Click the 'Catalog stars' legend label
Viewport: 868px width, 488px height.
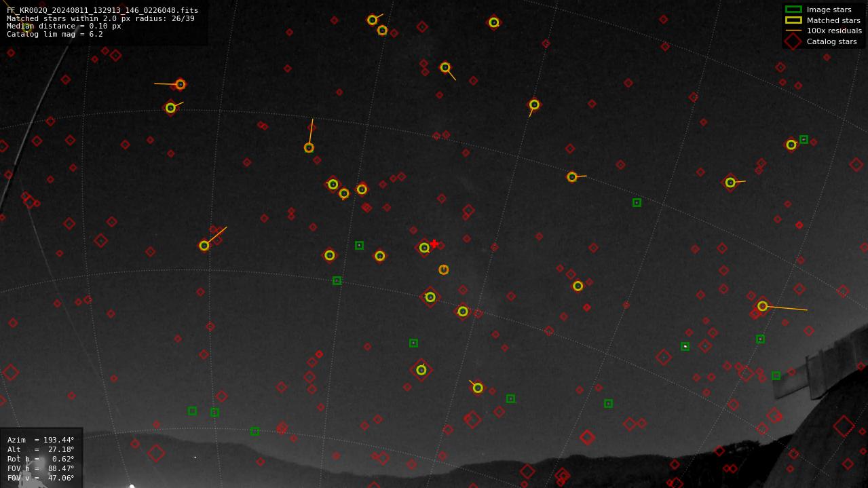tap(831, 41)
